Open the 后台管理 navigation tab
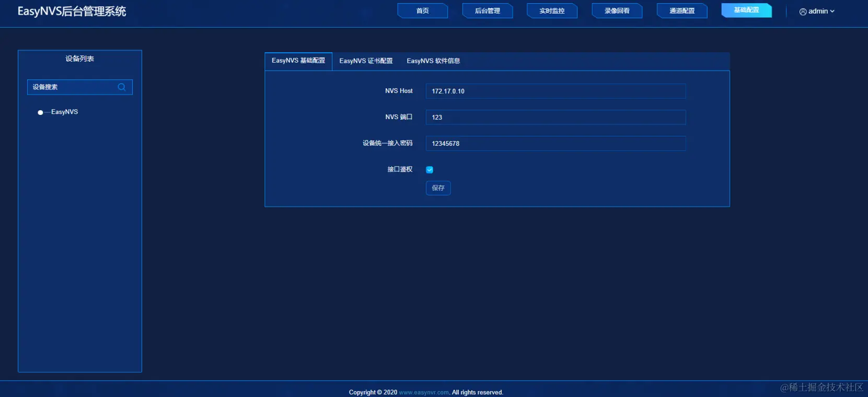The image size is (868, 397). 488,11
